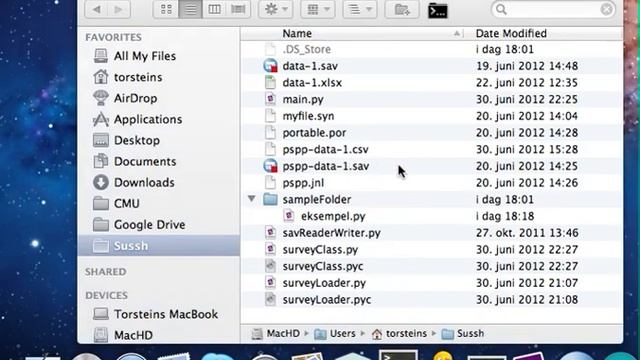This screenshot has width=640, height=360.
Task: Select the eksempel.py file icon
Action: pos(289,216)
